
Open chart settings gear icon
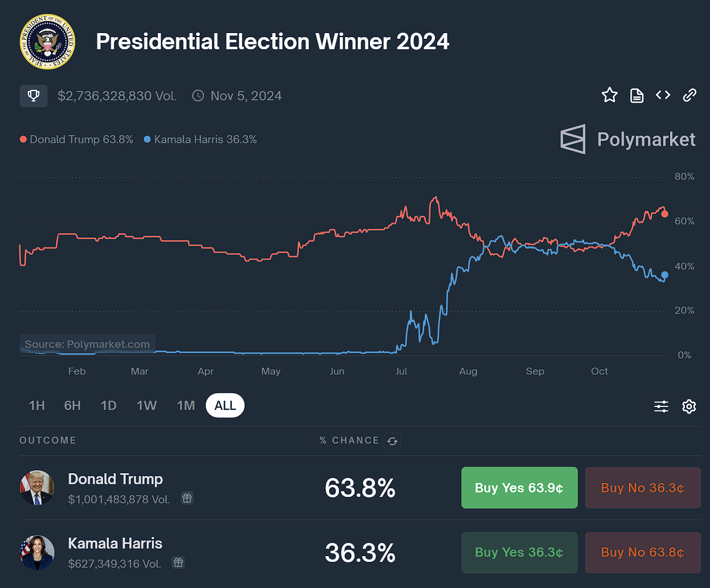[x=689, y=406]
